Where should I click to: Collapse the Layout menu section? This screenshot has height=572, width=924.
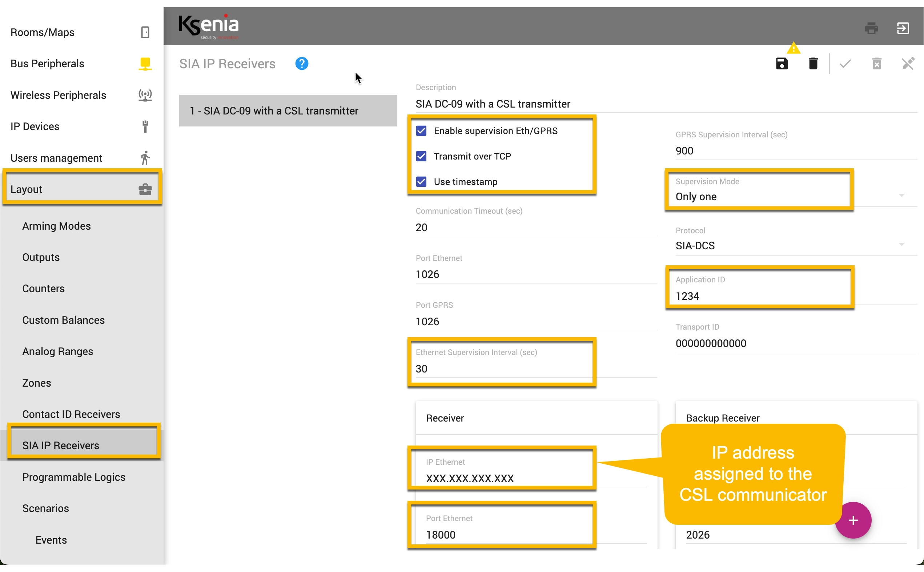81,189
